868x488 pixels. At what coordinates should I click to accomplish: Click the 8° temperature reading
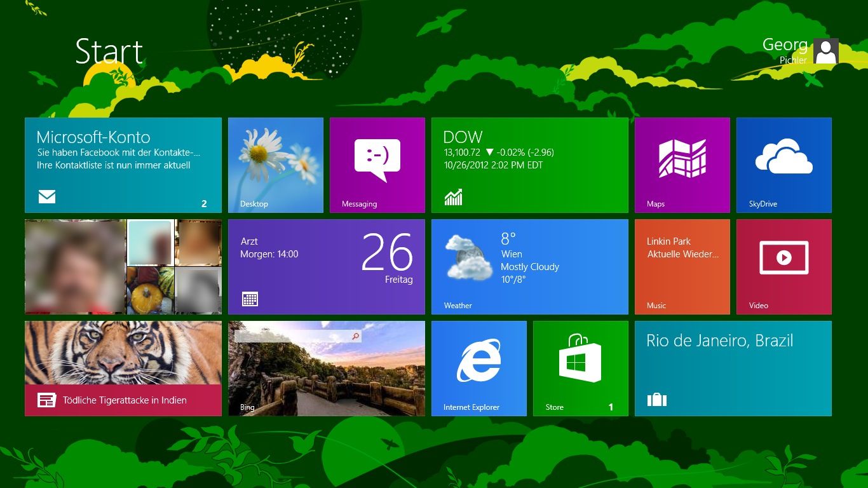[x=508, y=239]
